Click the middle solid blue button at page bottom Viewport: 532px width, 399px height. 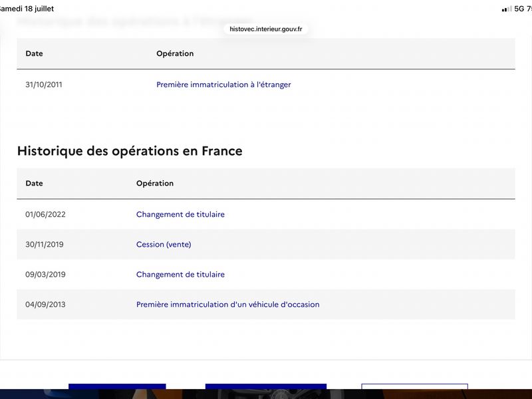coord(265,387)
